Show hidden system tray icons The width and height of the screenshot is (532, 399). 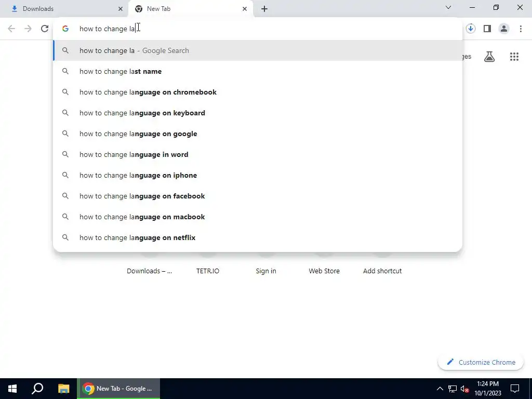tap(440, 389)
